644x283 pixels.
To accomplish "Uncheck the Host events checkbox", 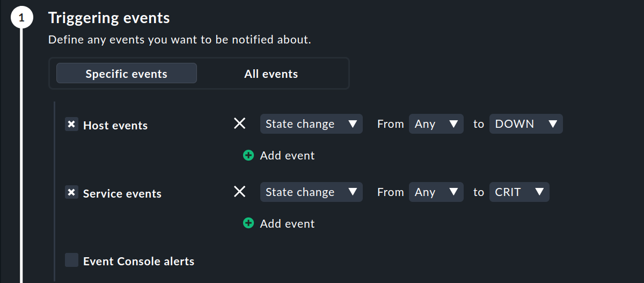I will [x=71, y=125].
